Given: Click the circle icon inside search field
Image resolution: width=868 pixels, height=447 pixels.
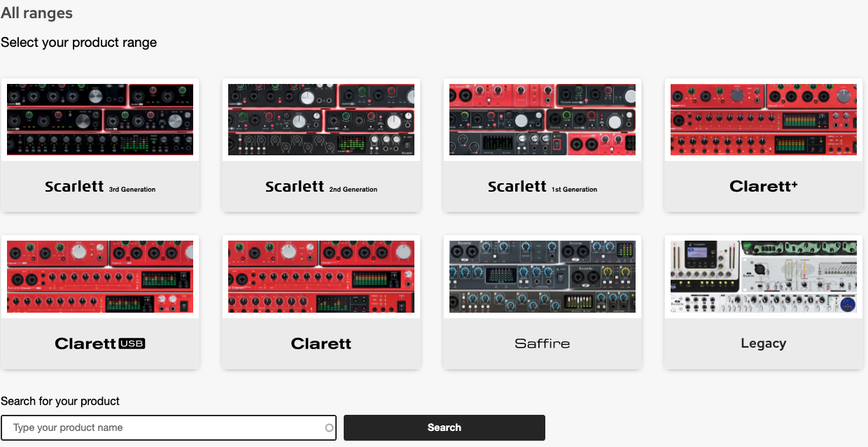Looking at the screenshot, I should pos(329,427).
